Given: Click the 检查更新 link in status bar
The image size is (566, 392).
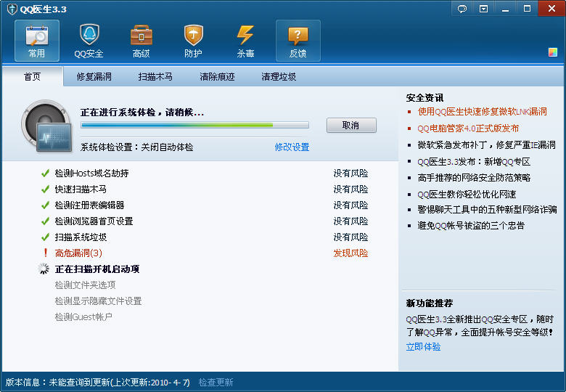Looking at the screenshot, I should tap(216, 382).
